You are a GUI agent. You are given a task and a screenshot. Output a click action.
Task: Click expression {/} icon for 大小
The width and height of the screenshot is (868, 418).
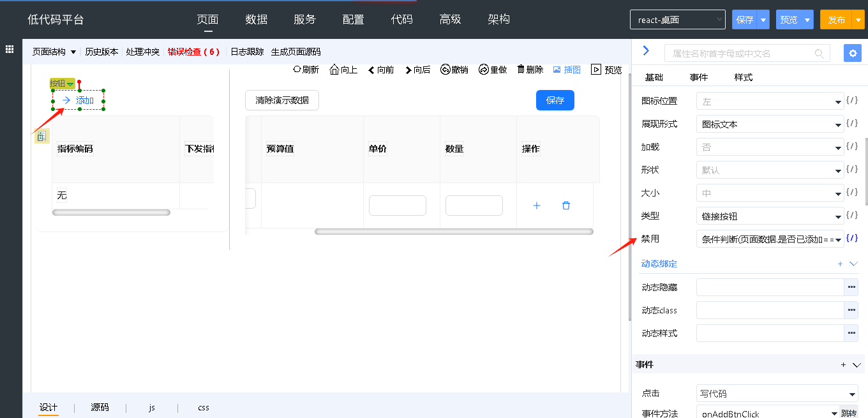pyautogui.click(x=851, y=192)
